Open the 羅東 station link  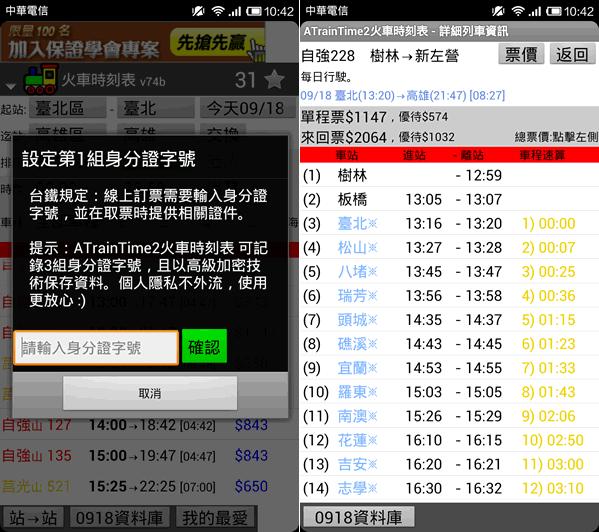coord(357,392)
